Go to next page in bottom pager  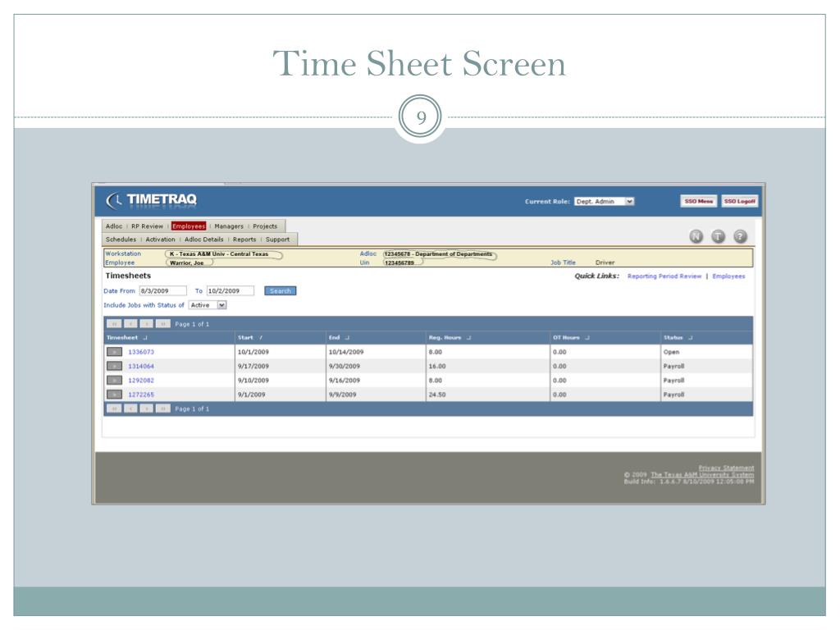[146, 409]
